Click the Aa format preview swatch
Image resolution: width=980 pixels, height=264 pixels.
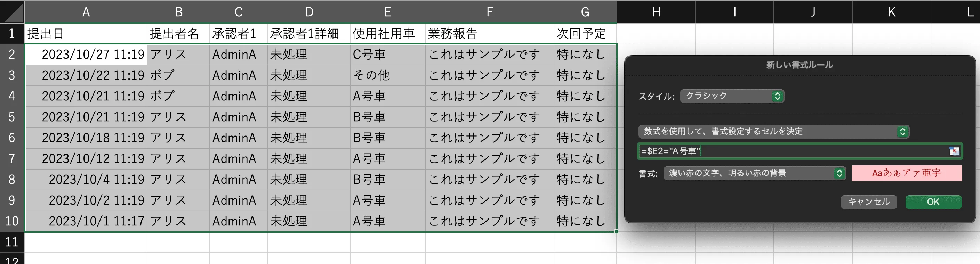[907, 173]
